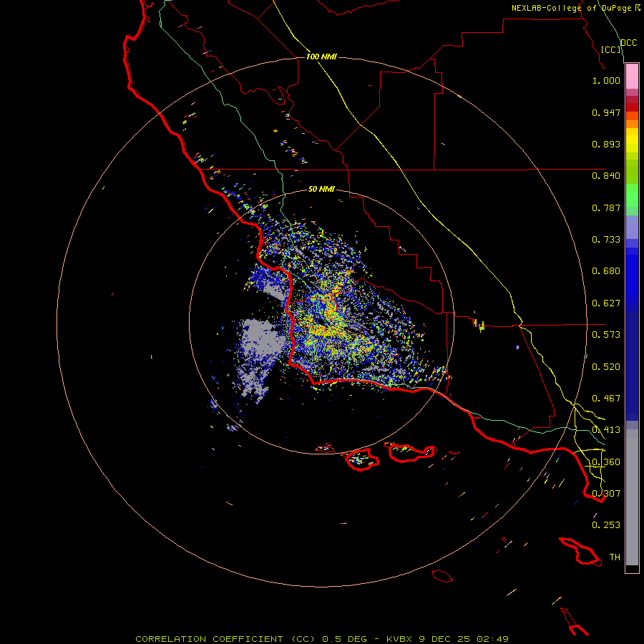This screenshot has width=644, height=644.
Task: Click the pink top segment of color bar
Action: (x=632, y=77)
